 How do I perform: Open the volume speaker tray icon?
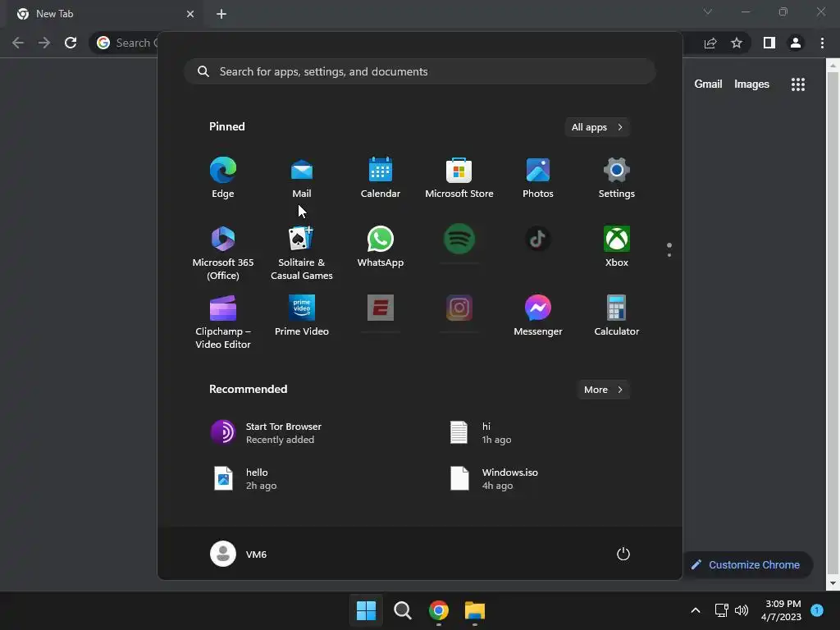pyautogui.click(x=742, y=610)
